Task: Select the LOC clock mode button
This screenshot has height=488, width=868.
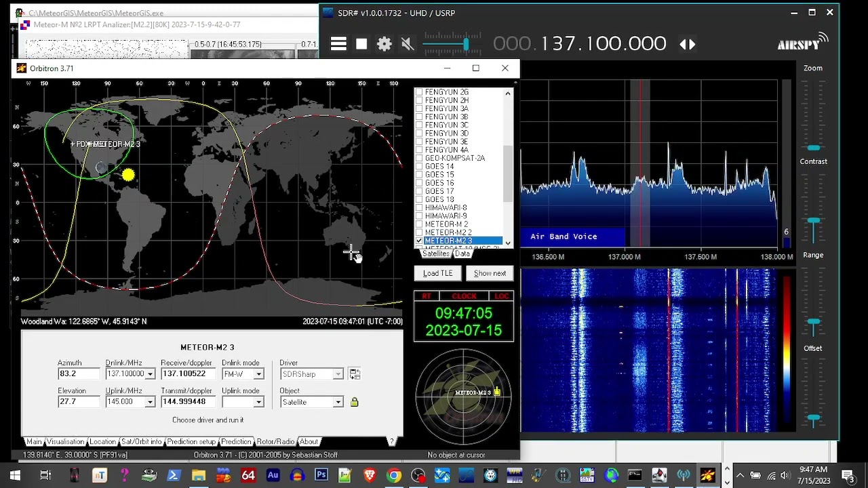Action: pos(502,296)
